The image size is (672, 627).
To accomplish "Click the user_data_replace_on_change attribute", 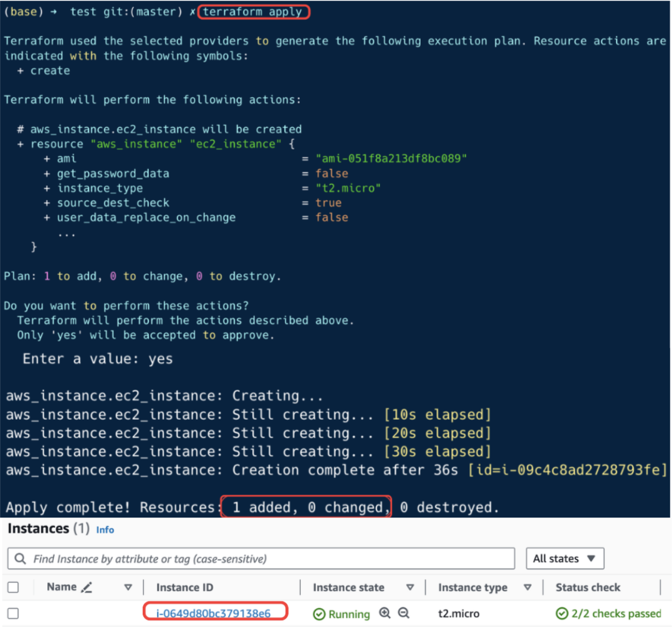I will [x=146, y=217].
